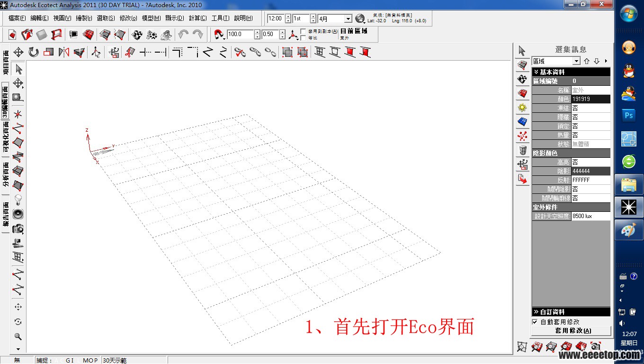Increase the 12:00 time stepper
644x364 pixels.
click(x=288, y=17)
